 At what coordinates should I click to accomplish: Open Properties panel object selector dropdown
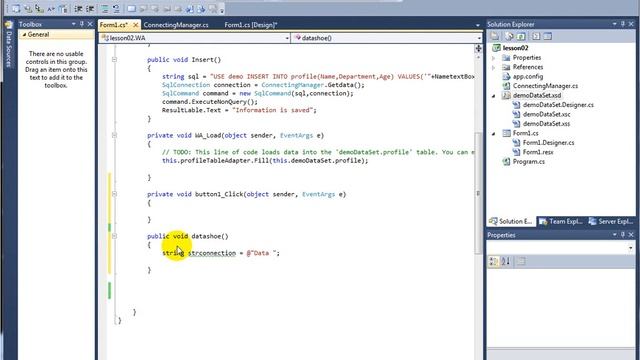point(631,248)
